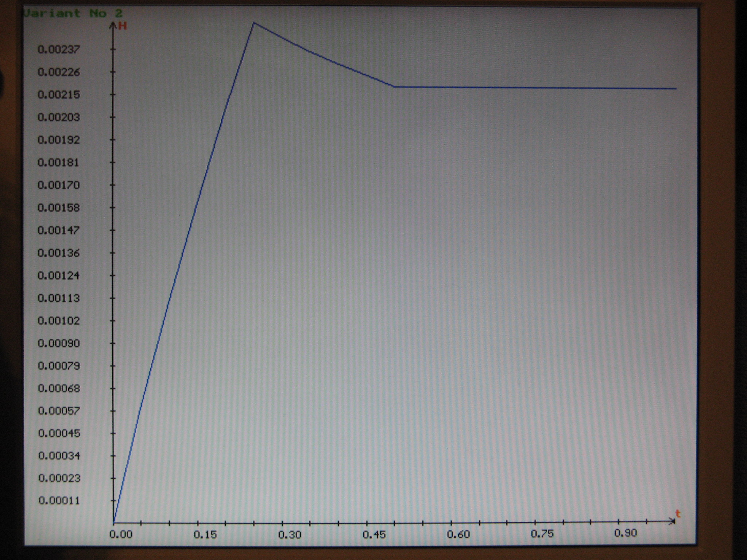Click the 0.45 x-axis label

[374, 535]
